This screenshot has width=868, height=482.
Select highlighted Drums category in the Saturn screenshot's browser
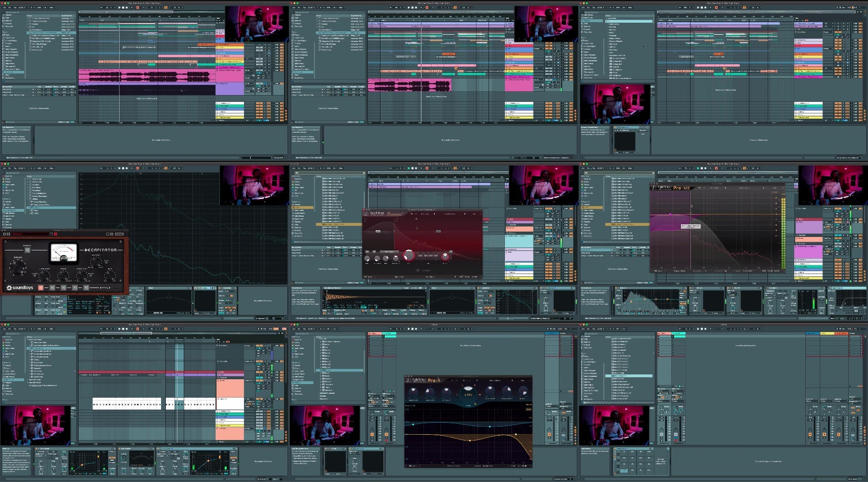302,207
